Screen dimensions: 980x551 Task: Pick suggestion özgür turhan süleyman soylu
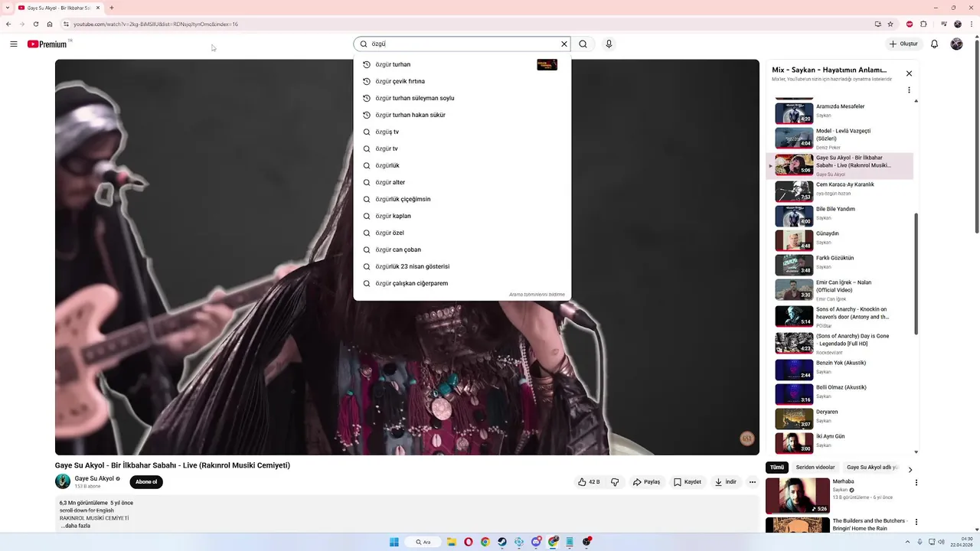pos(462,98)
